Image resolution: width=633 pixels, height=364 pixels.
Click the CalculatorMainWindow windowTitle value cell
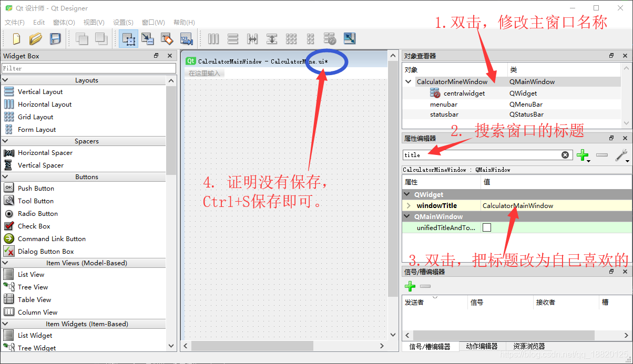(556, 206)
